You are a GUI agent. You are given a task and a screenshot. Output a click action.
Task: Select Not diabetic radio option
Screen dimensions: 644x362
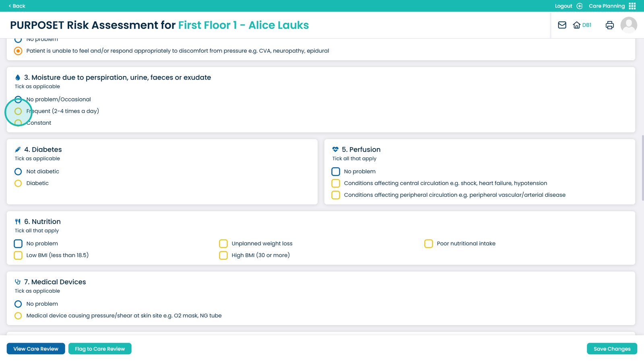(18, 172)
